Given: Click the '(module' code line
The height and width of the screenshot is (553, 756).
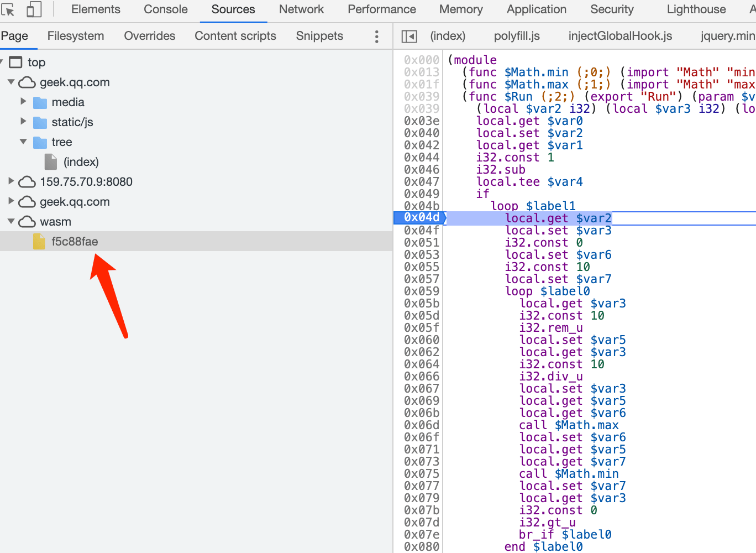Looking at the screenshot, I should 473,60.
